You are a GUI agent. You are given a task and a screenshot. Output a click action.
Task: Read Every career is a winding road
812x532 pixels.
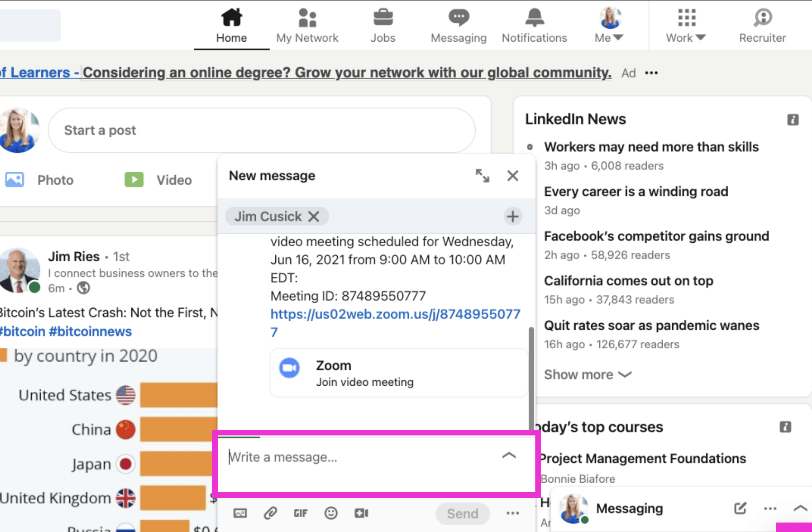pos(636,191)
